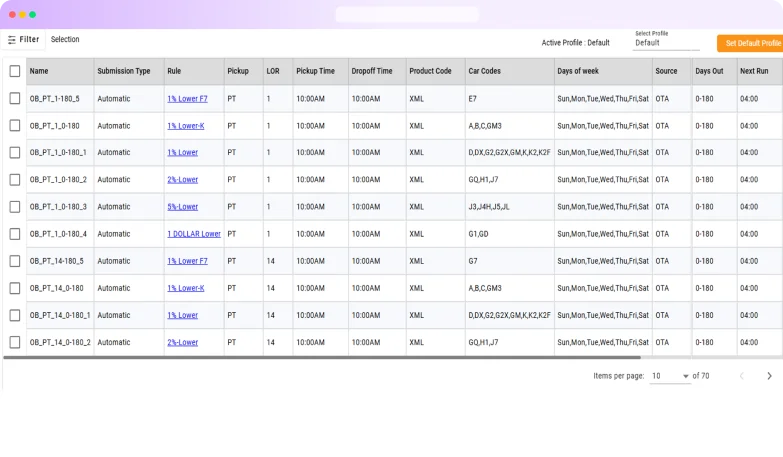Click the green maximize window dot
This screenshot has height=457, width=783.
tap(33, 14)
